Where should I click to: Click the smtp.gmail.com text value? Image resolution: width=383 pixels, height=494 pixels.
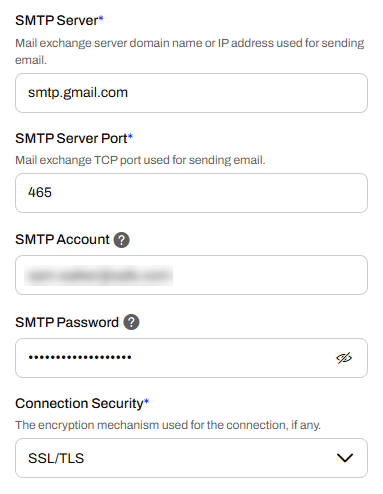[x=78, y=93]
